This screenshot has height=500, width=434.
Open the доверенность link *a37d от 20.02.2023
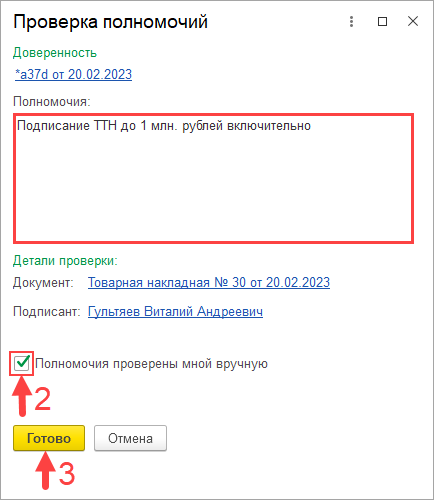[73, 74]
